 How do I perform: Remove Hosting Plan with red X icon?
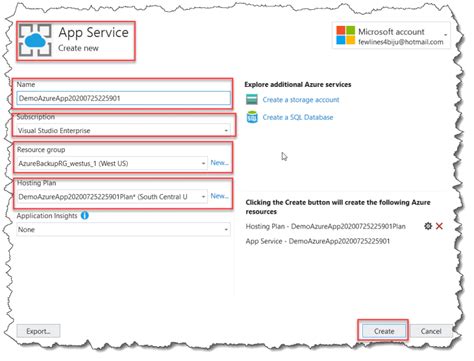439,226
